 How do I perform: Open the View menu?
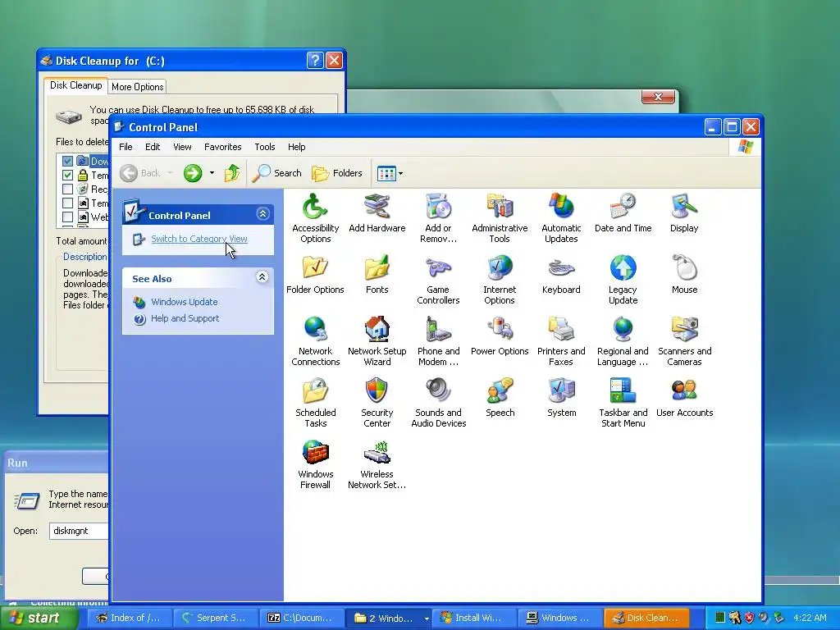click(x=182, y=147)
